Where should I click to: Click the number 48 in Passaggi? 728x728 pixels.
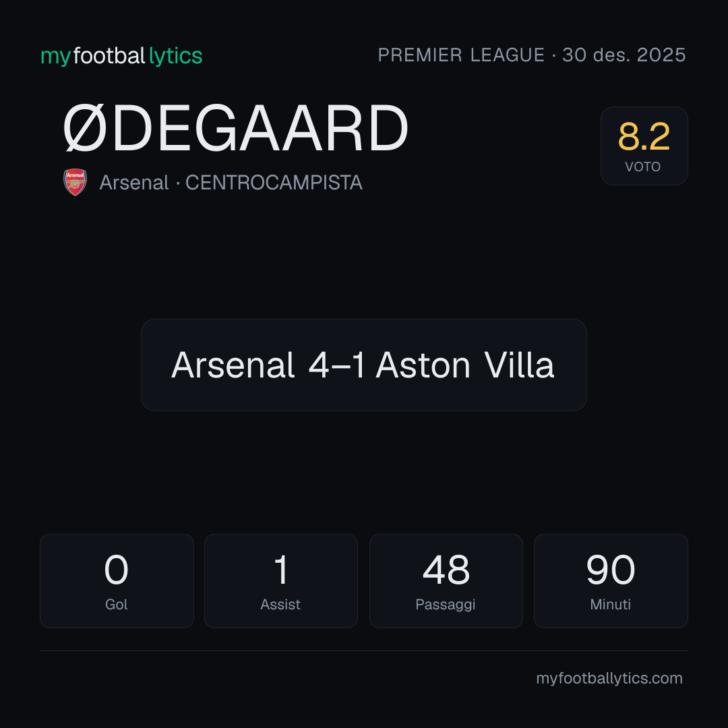coord(446,570)
